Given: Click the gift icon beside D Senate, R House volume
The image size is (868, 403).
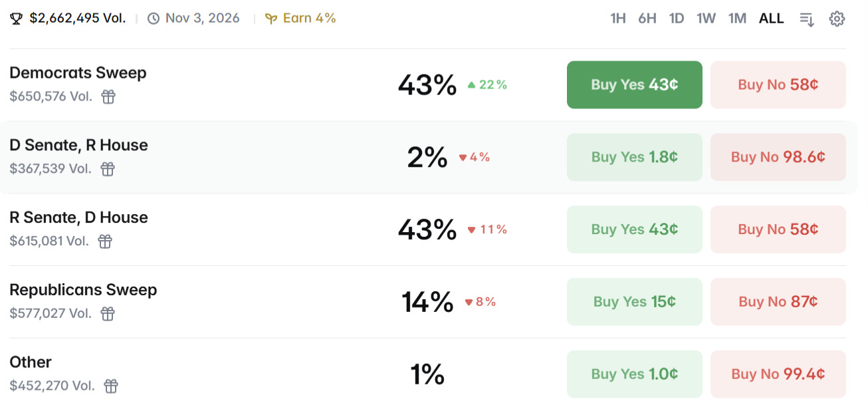Looking at the screenshot, I should (x=108, y=169).
